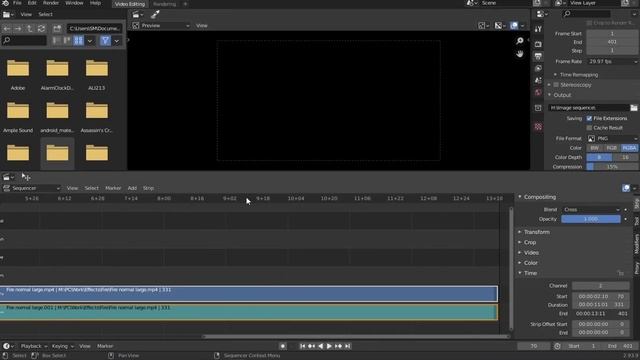The image size is (640, 360).
Task: Open the Sequencer view type dropdown
Action: click(31, 188)
